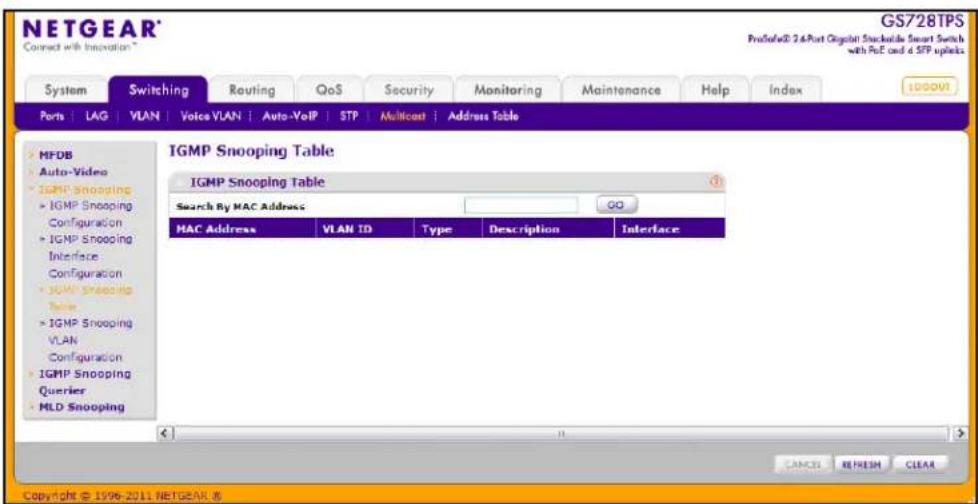
Task: Select the Switching tab
Action: point(158,90)
